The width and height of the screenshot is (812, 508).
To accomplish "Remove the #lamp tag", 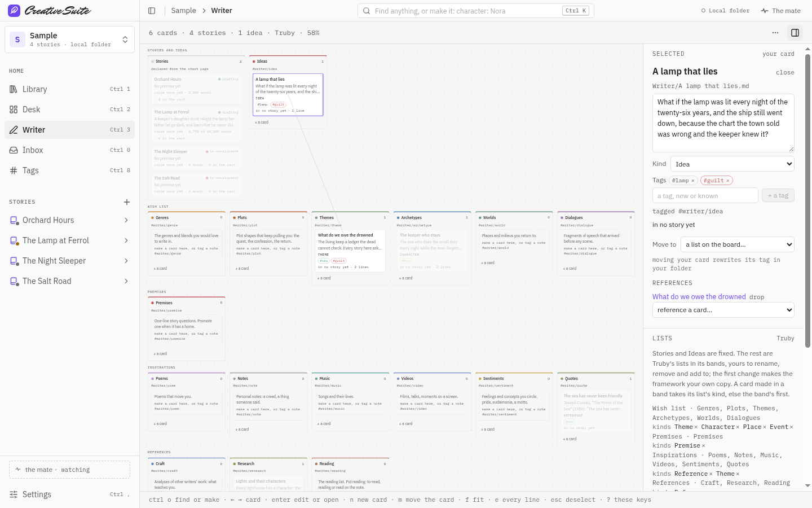I will click(x=693, y=181).
